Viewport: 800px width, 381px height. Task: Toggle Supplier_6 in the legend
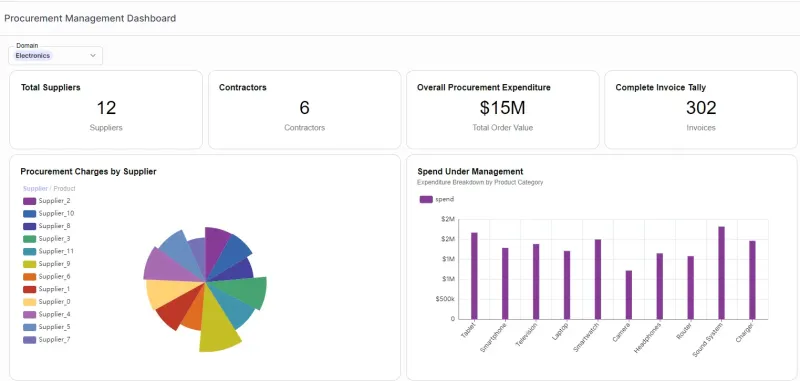pos(46,276)
